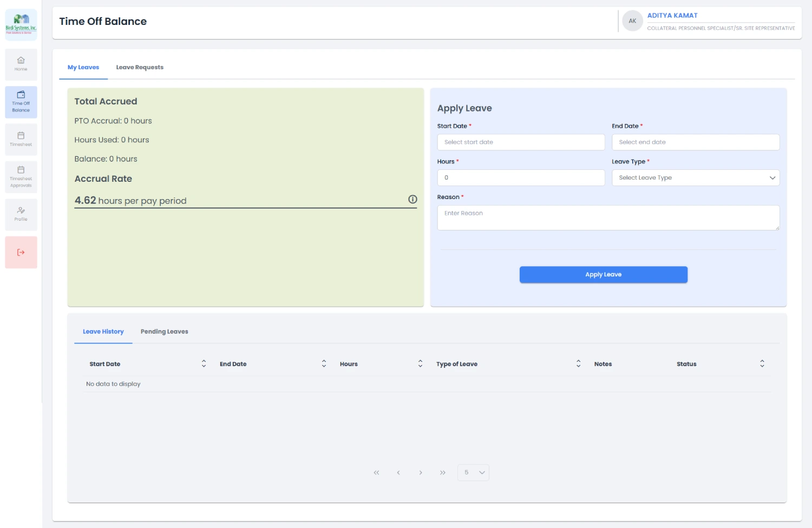Click the Notes column header
This screenshot has height=528, width=812.
[603, 364]
